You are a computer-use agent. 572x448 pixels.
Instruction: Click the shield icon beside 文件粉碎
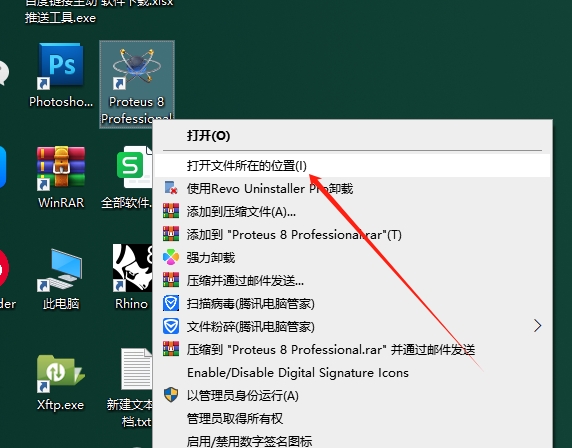(171, 326)
